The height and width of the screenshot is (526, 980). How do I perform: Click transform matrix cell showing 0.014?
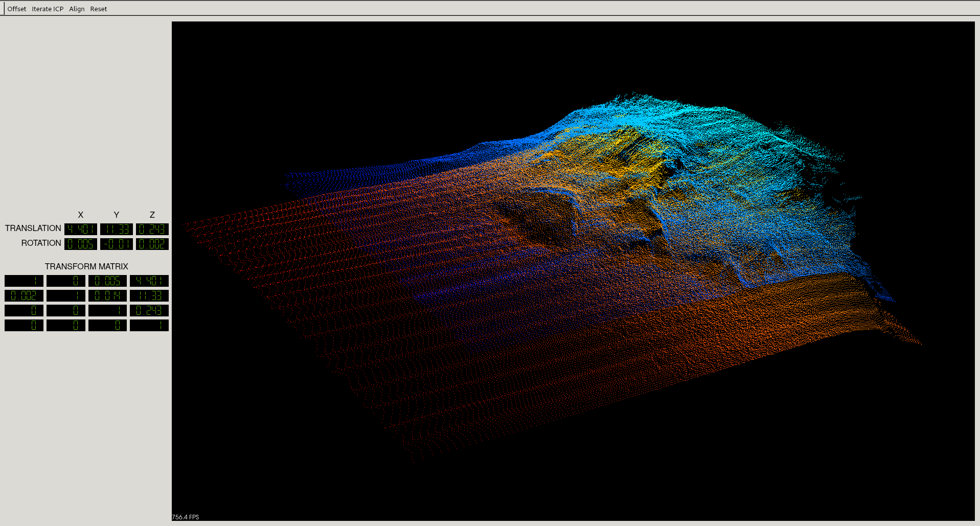tap(107, 295)
